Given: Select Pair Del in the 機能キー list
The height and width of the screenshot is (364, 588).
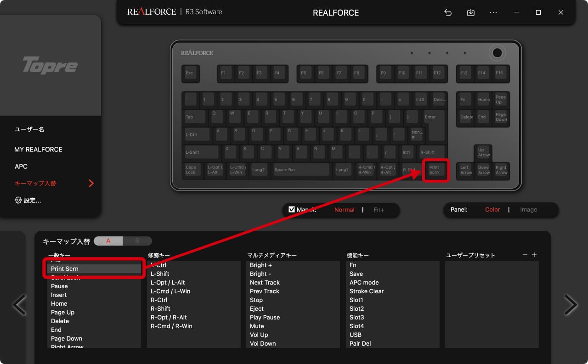Looking at the screenshot, I should coord(393,343).
